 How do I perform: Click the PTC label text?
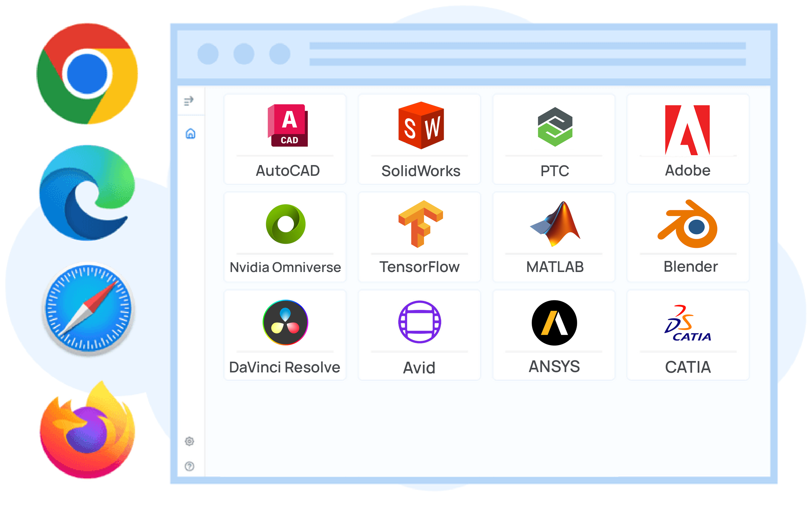pos(555,171)
